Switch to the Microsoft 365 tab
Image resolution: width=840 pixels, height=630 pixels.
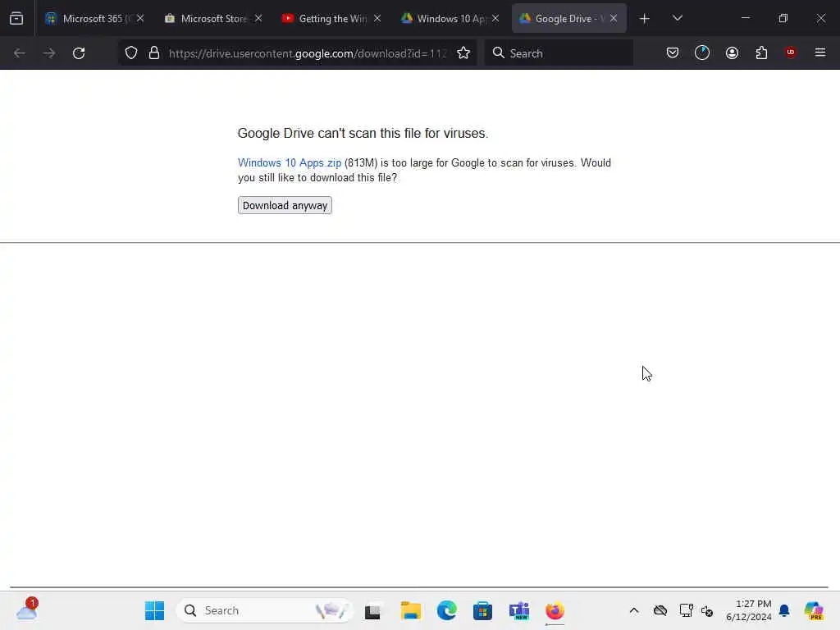pyautogui.click(x=95, y=18)
